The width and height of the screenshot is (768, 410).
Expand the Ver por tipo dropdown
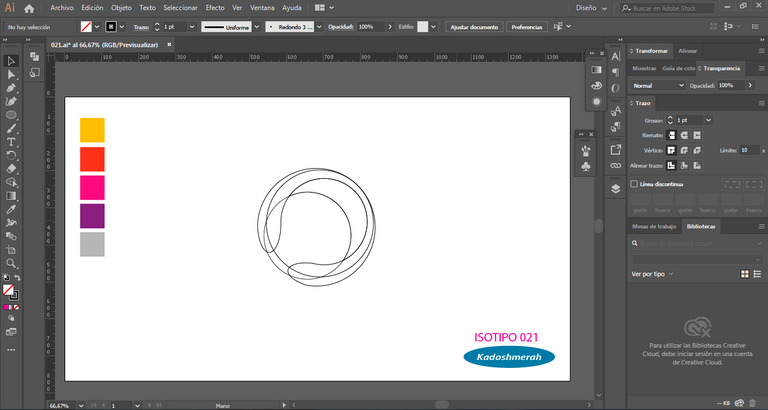(652, 274)
